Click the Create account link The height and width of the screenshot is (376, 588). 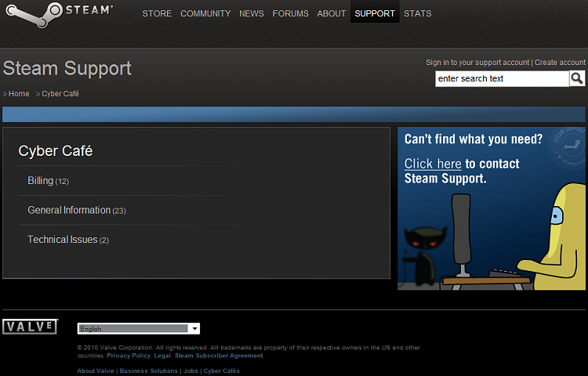560,63
